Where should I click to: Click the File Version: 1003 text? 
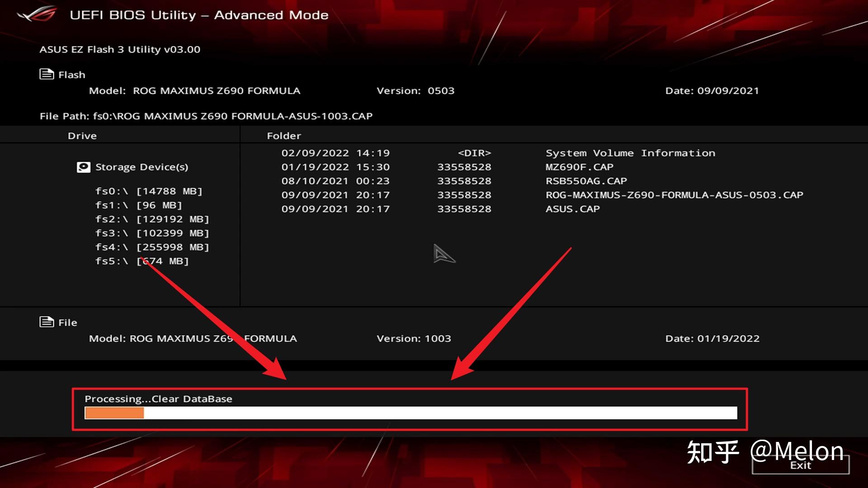coord(414,338)
